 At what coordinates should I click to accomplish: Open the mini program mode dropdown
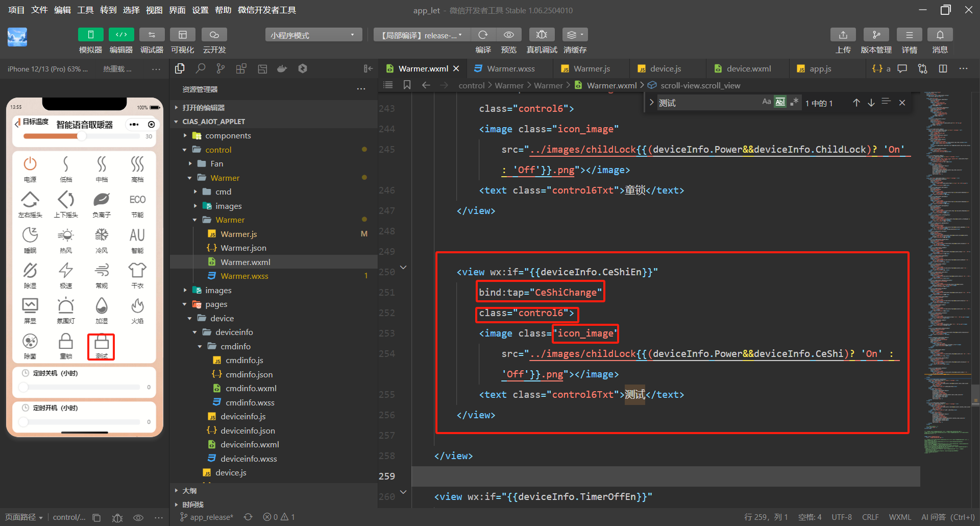click(313, 35)
